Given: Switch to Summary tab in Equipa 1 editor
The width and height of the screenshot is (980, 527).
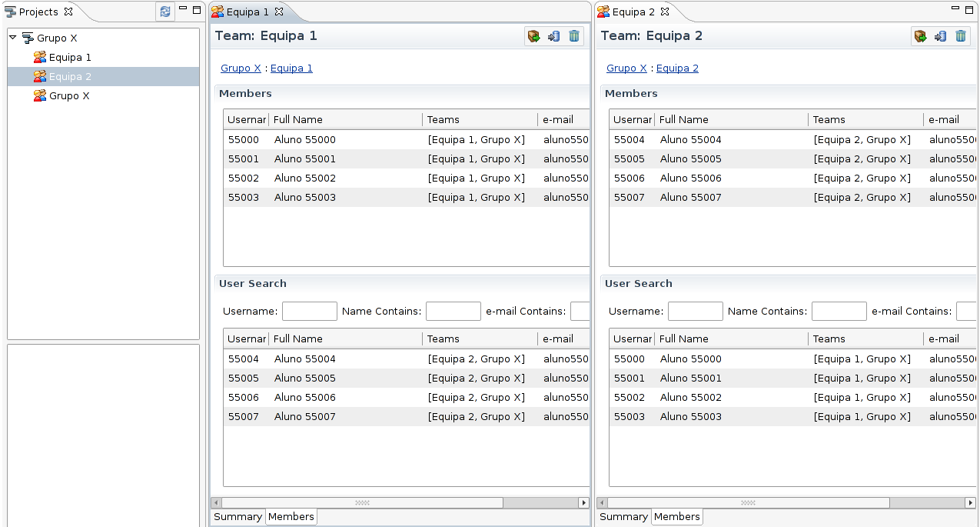Looking at the screenshot, I should click(238, 517).
